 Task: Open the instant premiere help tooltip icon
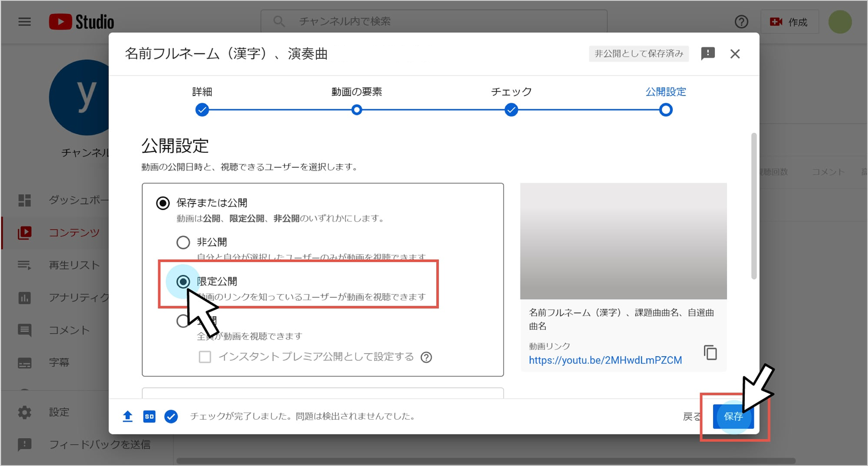click(x=426, y=357)
